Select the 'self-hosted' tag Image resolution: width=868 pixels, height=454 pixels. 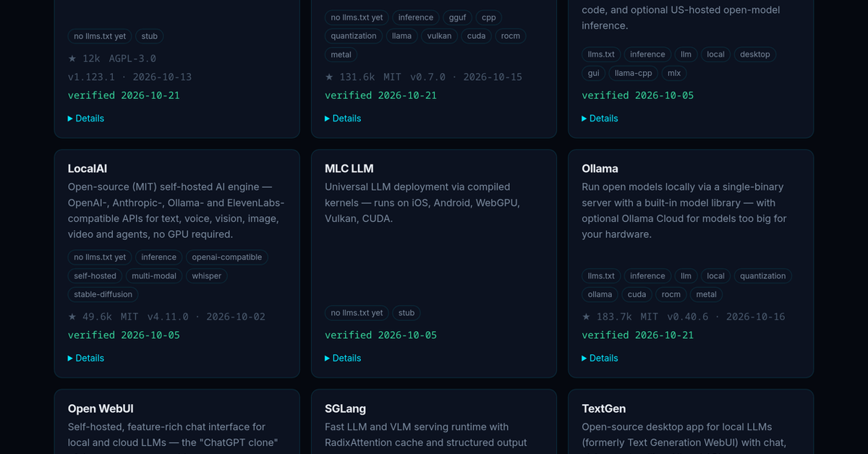coord(95,276)
